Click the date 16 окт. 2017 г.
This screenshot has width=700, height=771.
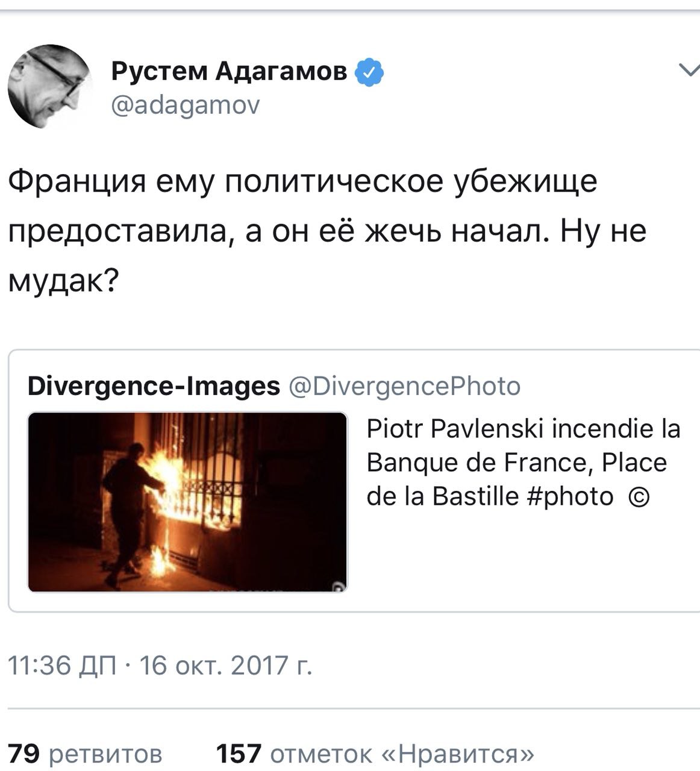point(226,666)
